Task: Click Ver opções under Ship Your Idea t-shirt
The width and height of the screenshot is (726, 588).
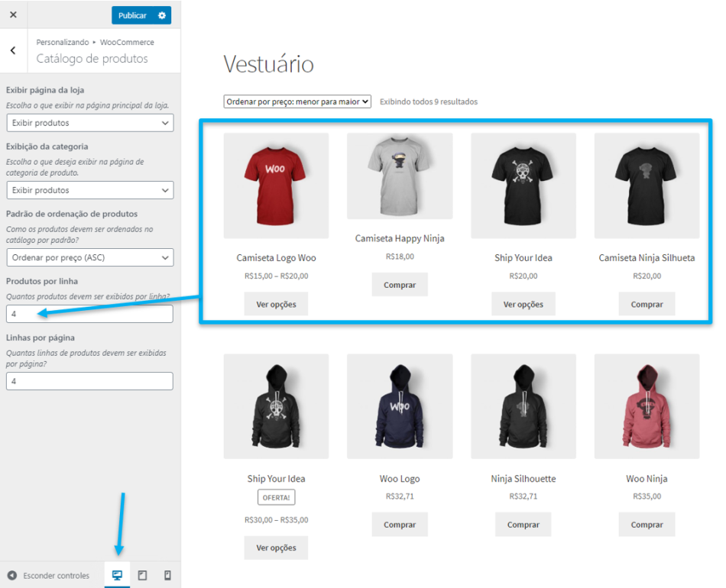Action: (x=523, y=305)
